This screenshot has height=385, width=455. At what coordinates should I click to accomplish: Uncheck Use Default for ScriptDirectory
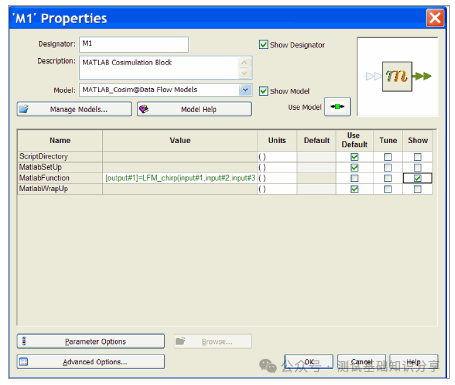[354, 157]
